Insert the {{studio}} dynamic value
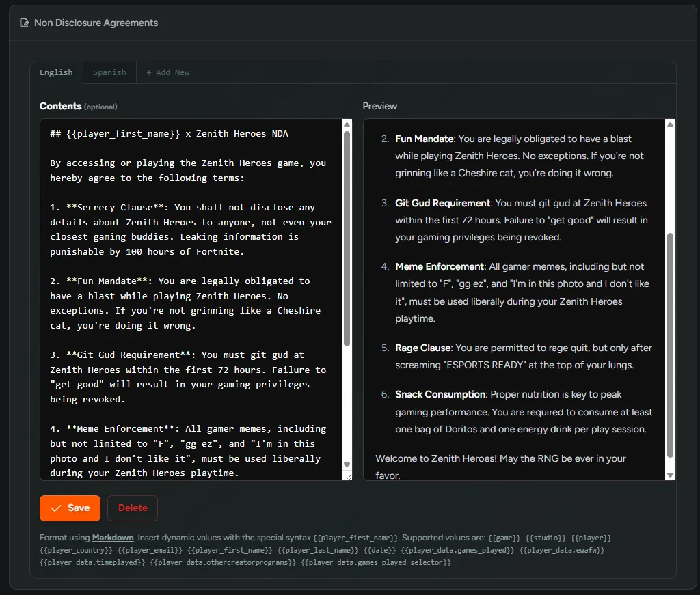This screenshot has height=595, width=700. (545, 537)
